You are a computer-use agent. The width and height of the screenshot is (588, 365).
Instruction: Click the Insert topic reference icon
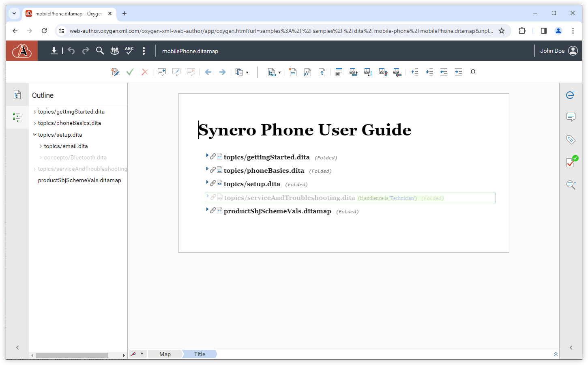point(307,72)
